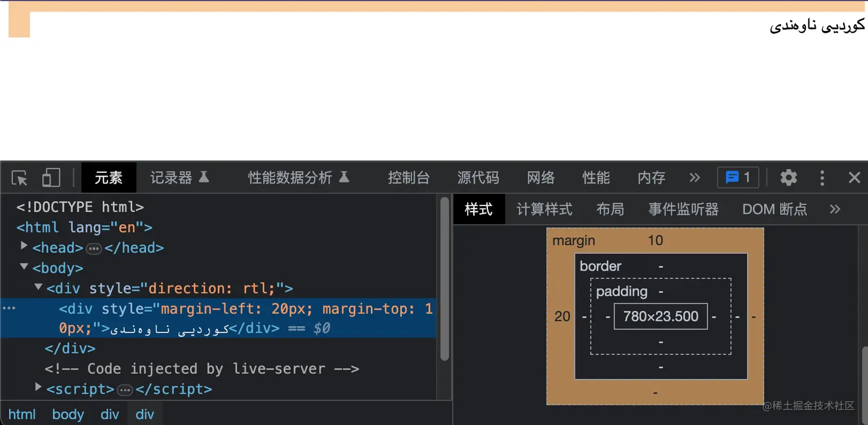This screenshot has height=425, width=868.
Task: Click the first div breadcrumb item
Action: click(110, 414)
